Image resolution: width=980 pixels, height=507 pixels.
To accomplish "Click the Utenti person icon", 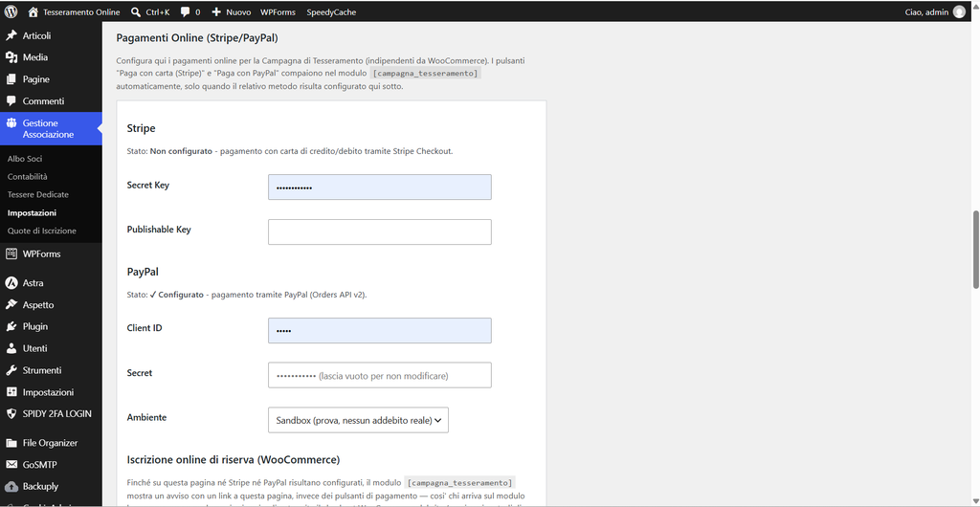I will 11,348.
